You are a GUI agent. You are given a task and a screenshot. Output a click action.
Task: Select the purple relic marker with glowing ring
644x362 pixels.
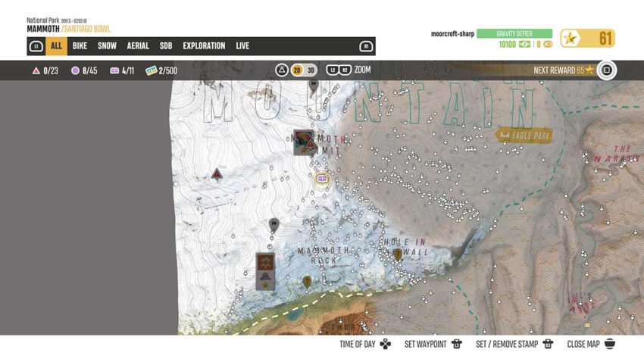(323, 179)
